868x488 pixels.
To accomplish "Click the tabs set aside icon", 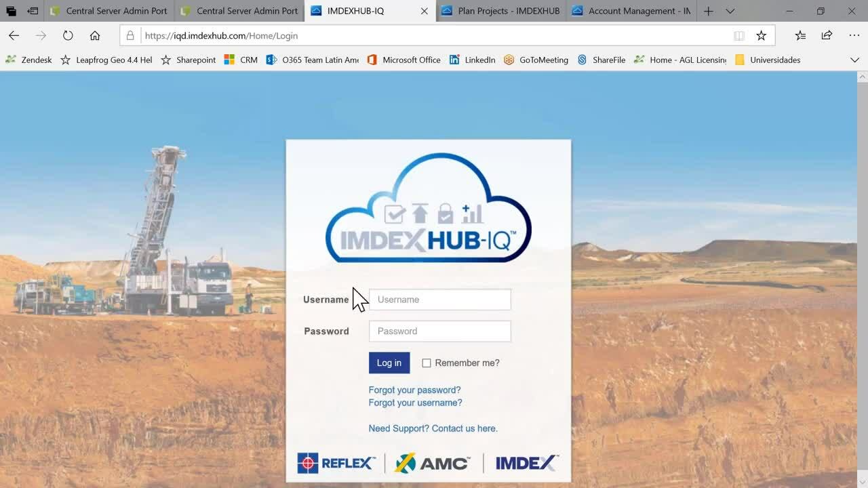I will tap(11, 11).
